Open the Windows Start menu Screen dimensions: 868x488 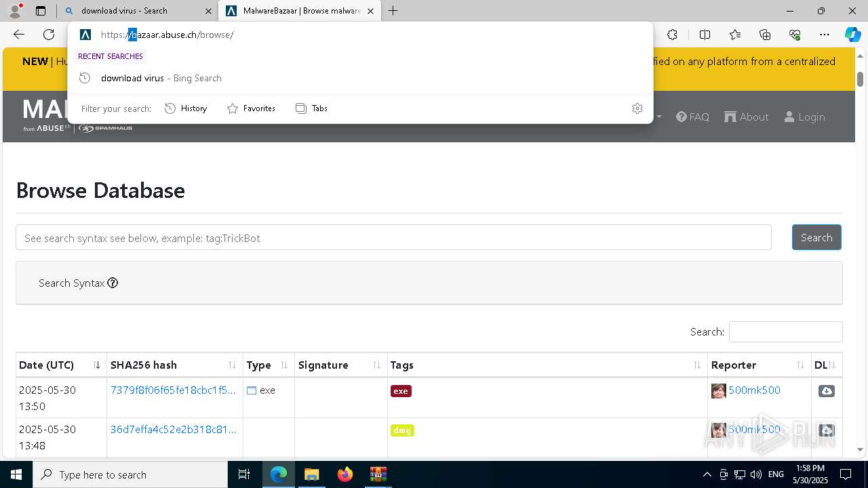(16, 474)
